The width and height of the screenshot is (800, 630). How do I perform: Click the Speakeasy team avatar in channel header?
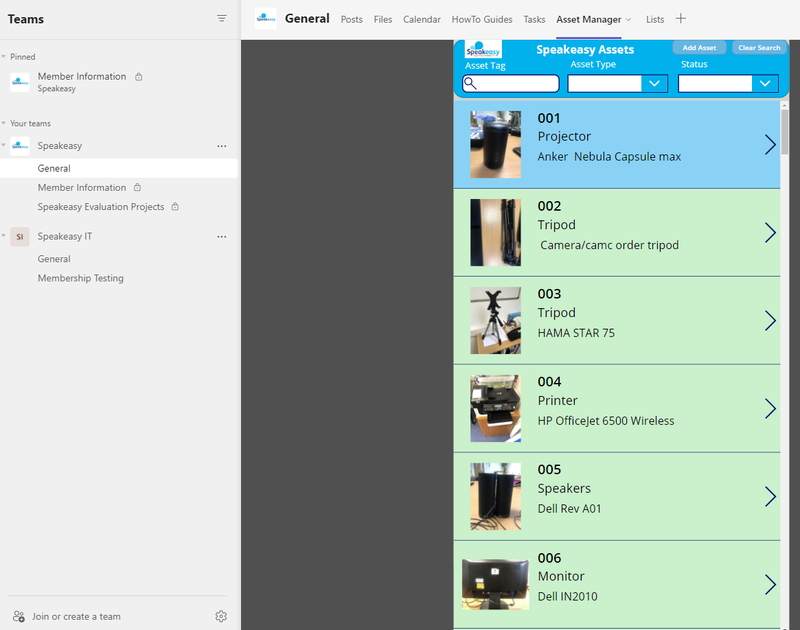click(x=266, y=19)
